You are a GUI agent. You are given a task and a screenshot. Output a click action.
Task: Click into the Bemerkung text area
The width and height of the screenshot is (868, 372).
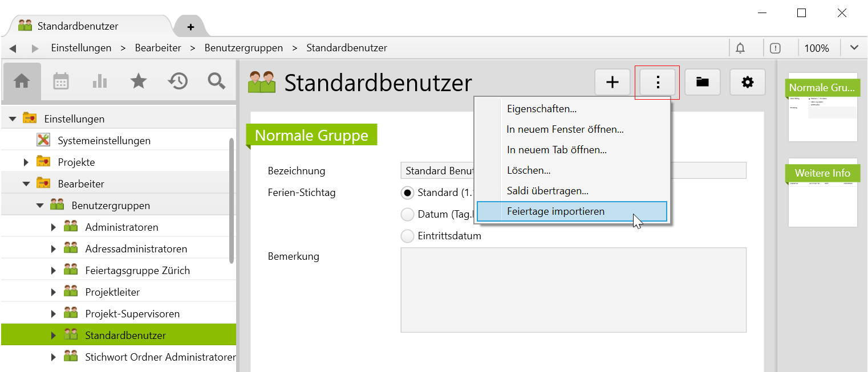coord(573,289)
